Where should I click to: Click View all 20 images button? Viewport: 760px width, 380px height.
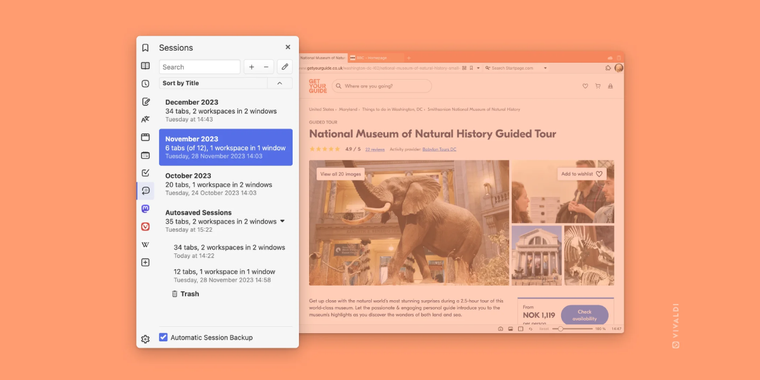click(340, 174)
